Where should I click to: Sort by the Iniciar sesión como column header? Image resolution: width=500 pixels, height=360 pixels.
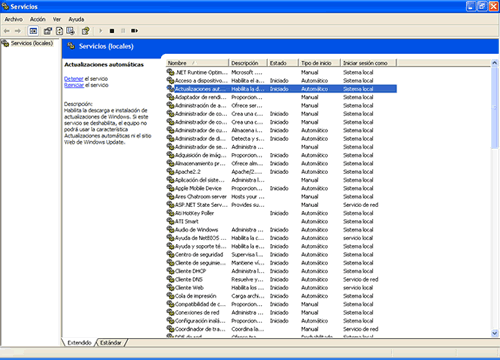pyautogui.click(x=369, y=63)
